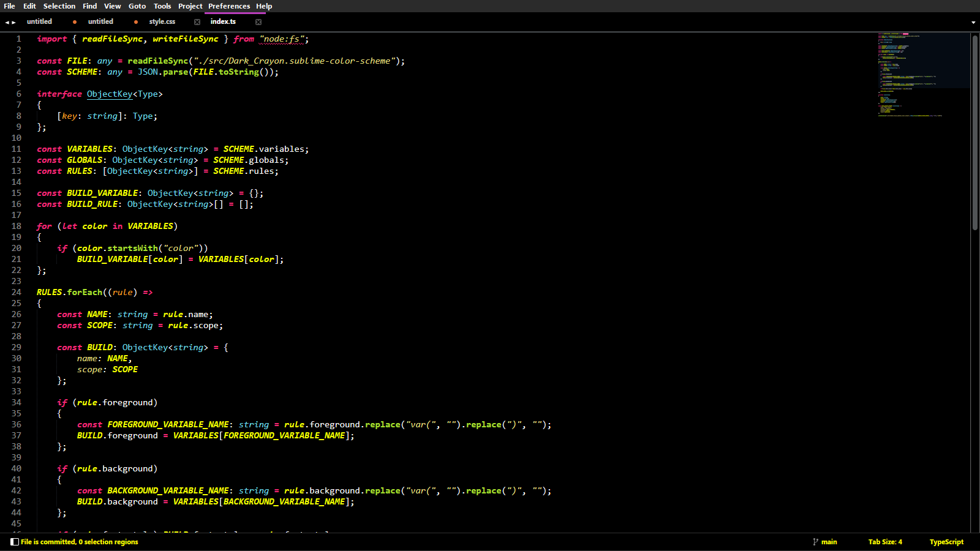Click BUILD_RULE declaration on line 16
The image size is (980, 551).
click(92, 204)
